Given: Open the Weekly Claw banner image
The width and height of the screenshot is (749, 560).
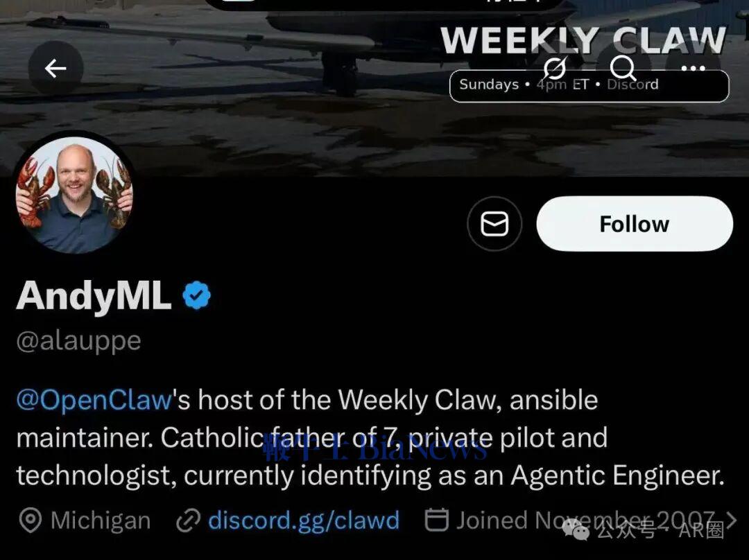Looking at the screenshot, I should coord(374,88).
